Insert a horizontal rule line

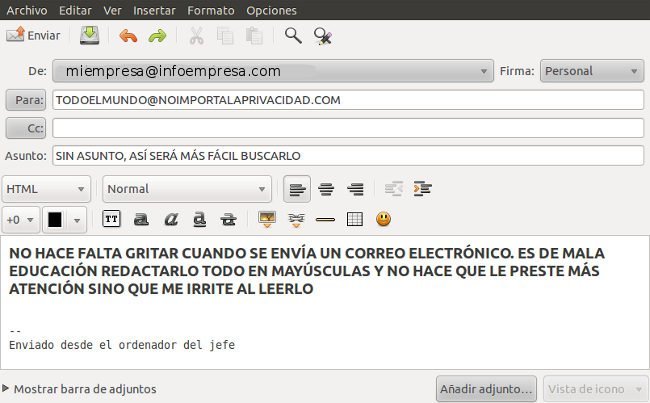pos(325,219)
